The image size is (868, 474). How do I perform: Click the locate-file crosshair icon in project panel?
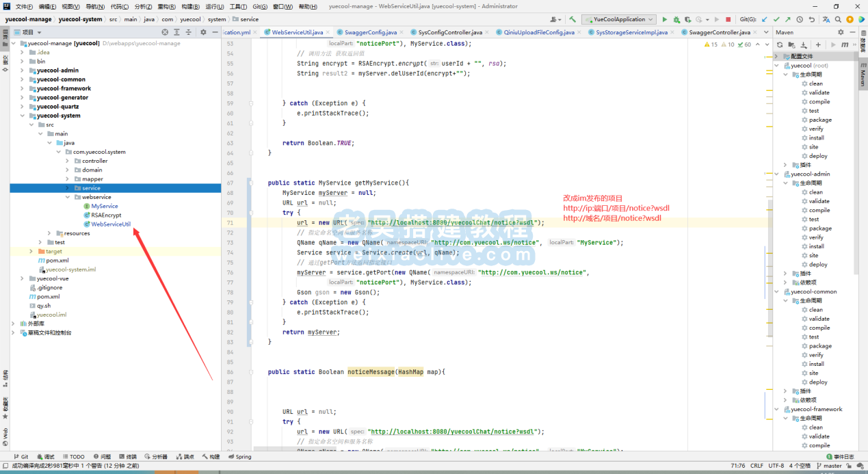click(x=165, y=32)
